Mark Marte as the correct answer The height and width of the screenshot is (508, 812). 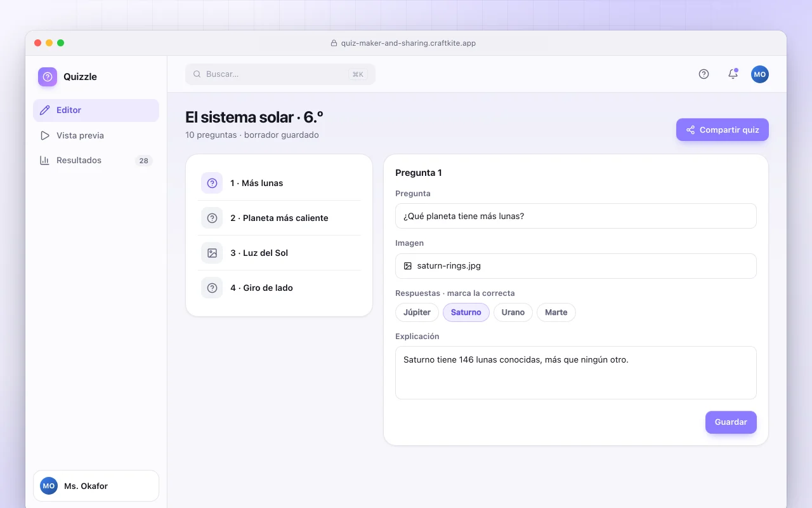[x=556, y=312]
